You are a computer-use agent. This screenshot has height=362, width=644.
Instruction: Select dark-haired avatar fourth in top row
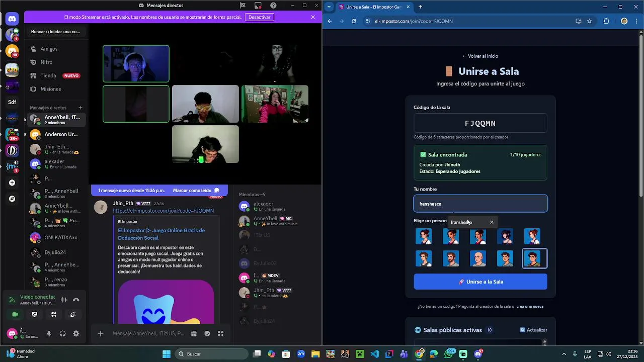(x=505, y=236)
